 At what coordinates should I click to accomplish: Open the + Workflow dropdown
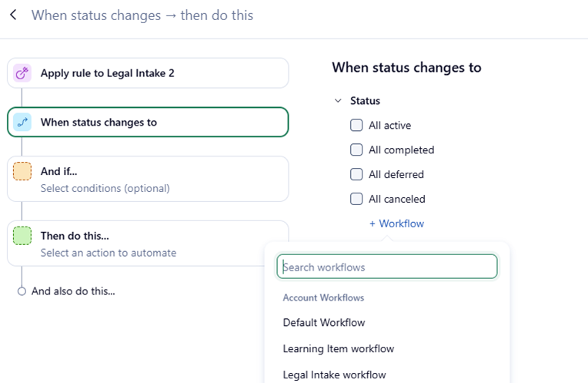(x=396, y=223)
